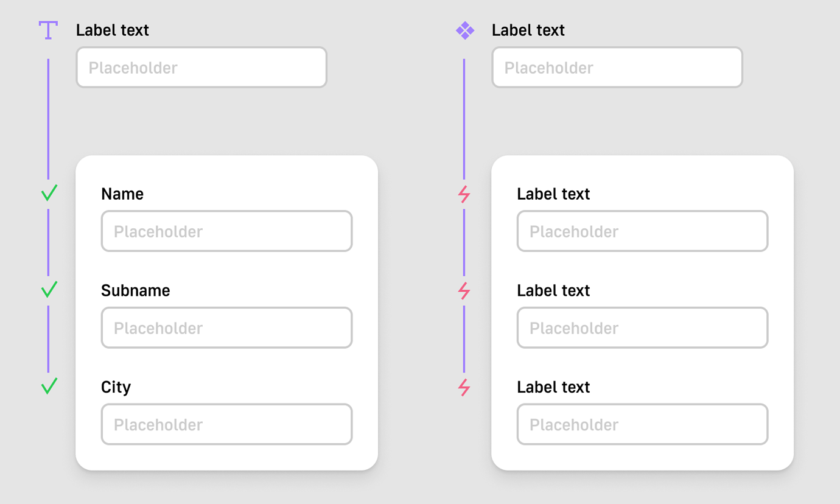Click the green checkmark beside Subname

click(49, 289)
